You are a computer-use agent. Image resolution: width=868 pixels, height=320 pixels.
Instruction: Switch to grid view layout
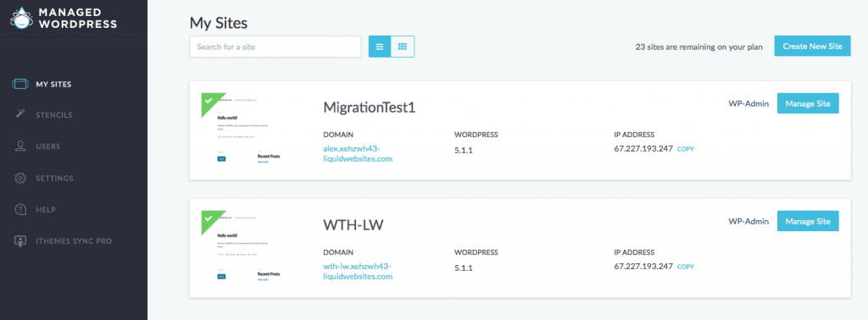(x=403, y=47)
